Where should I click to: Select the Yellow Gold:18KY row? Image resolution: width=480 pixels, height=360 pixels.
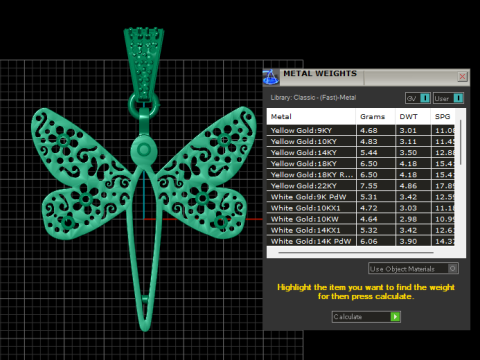click(x=361, y=164)
